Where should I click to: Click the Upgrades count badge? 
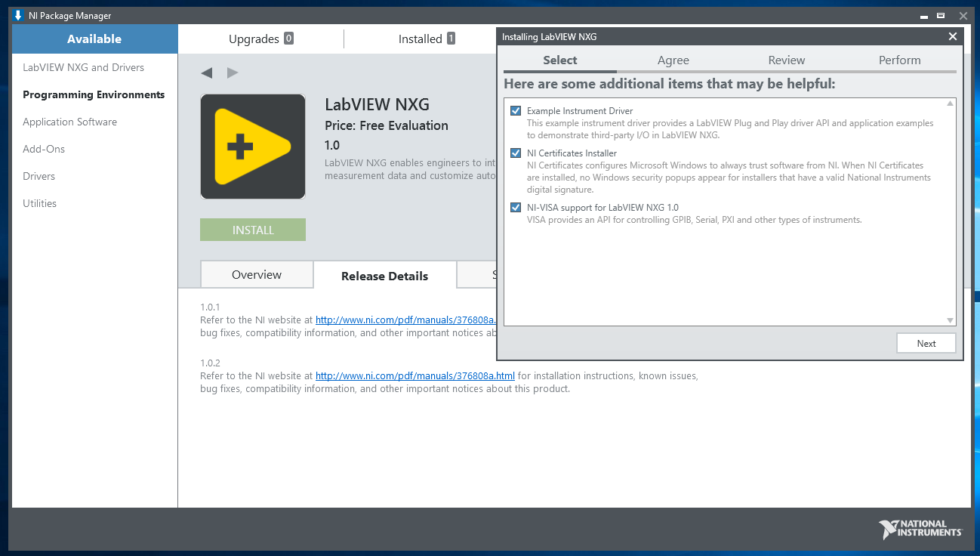tap(288, 39)
